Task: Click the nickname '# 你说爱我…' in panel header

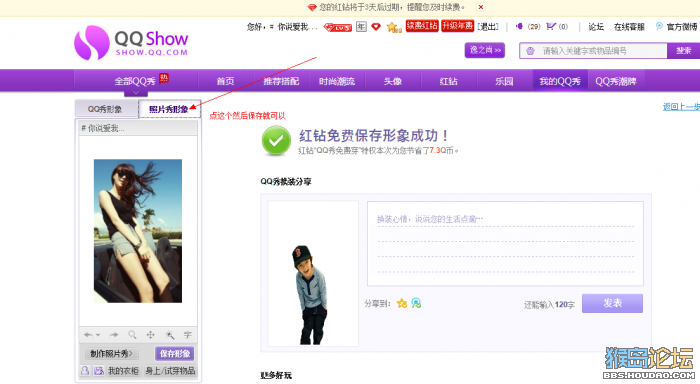Action: (103, 129)
